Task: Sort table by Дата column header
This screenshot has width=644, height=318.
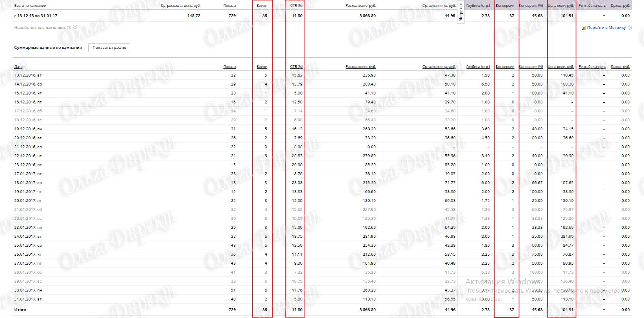Action: tap(19, 67)
